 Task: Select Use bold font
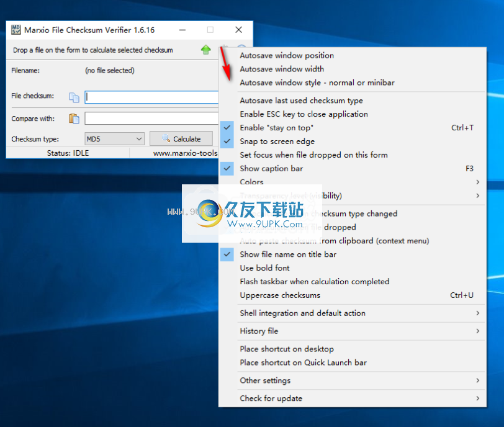tap(353, 267)
